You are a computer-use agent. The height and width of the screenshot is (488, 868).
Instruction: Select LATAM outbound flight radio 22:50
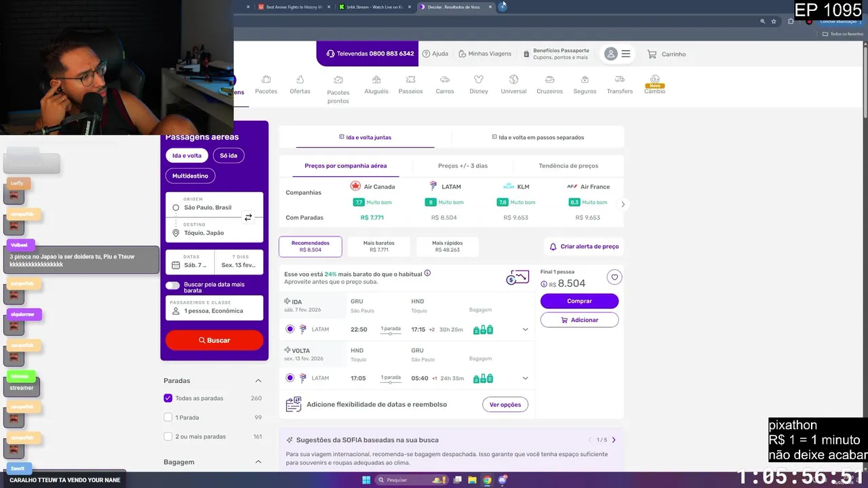click(x=290, y=329)
